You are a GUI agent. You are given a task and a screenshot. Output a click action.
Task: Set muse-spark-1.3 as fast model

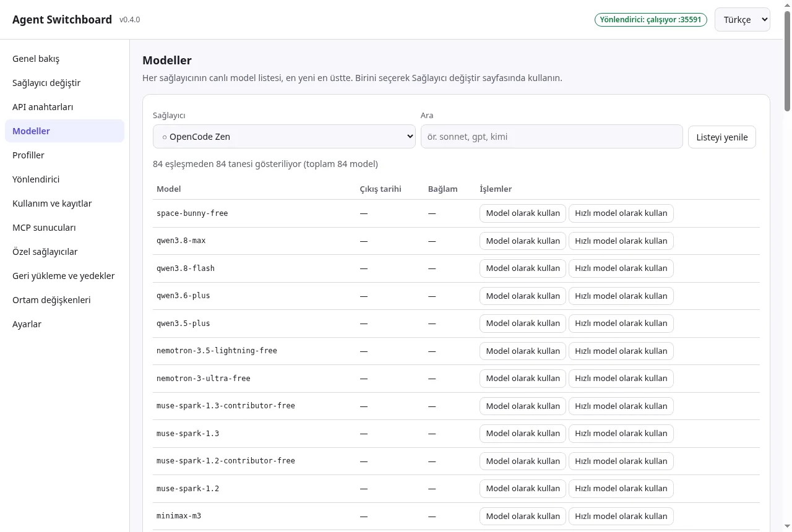click(x=621, y=434)
